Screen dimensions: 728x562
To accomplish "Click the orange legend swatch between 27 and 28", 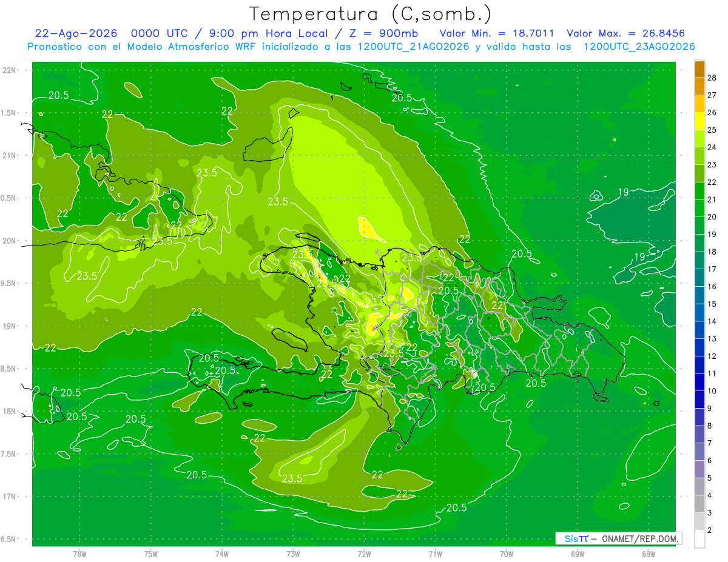I will [x=699, y=86].
